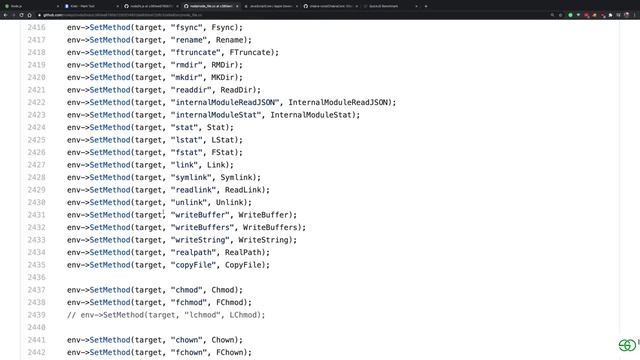Screen dimensions: 640x360
Task: Reload the current GitHub page
Action: click(x=21, y=15)
